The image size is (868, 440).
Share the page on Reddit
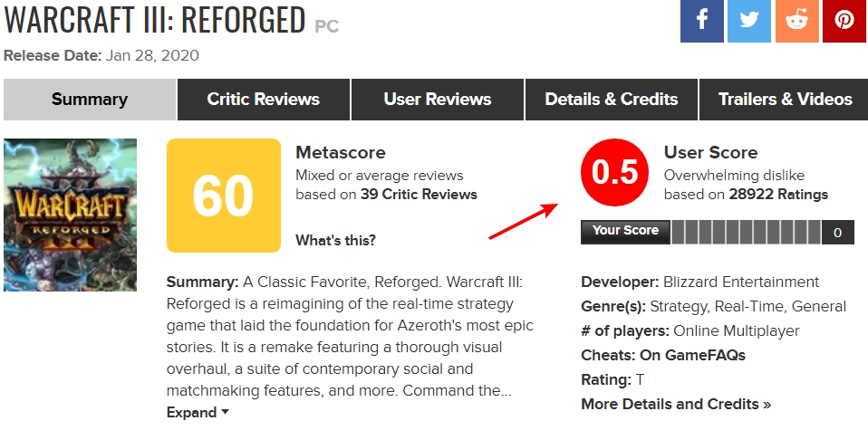pyautogui.click(x=796, y=21)
